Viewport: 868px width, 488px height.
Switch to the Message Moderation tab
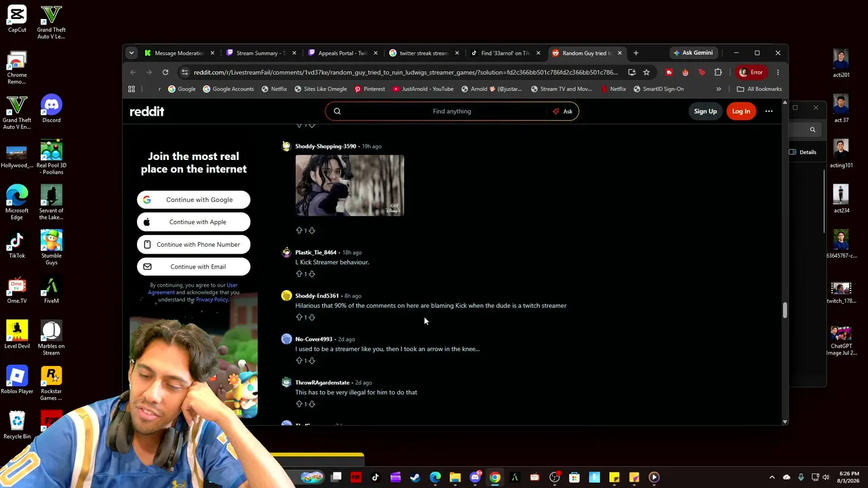(x=179, y=53)
